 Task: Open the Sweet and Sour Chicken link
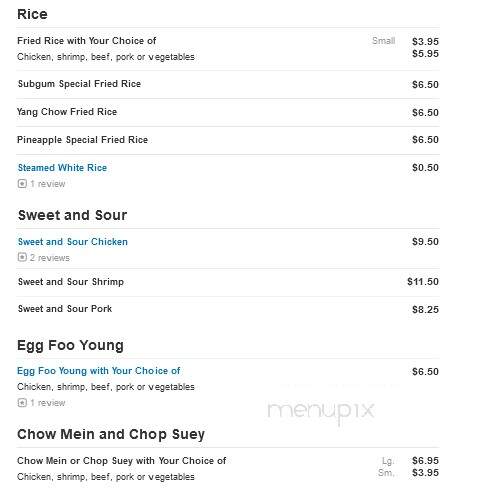(x=73, y=242)
